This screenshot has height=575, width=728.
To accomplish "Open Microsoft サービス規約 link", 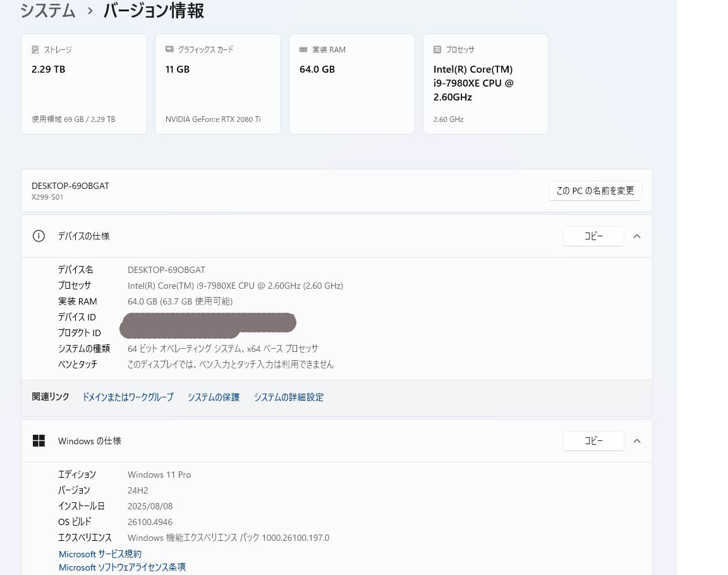I will (x=100, y=554).
